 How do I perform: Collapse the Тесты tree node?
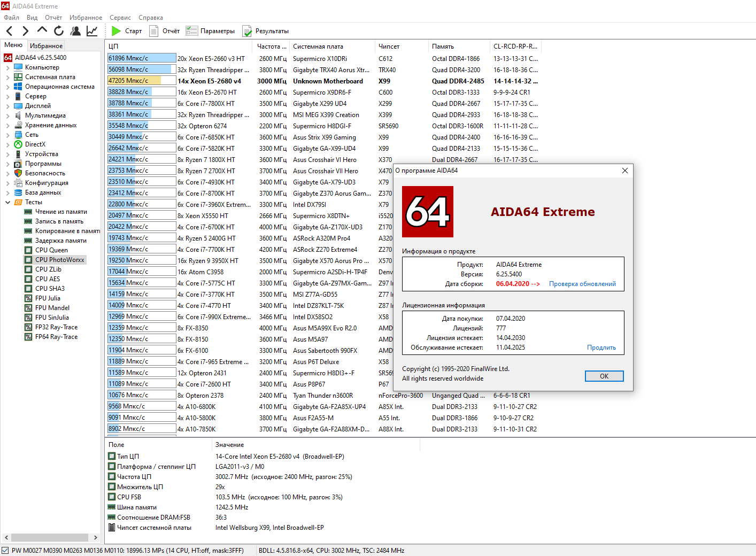(x=7, y=202)
